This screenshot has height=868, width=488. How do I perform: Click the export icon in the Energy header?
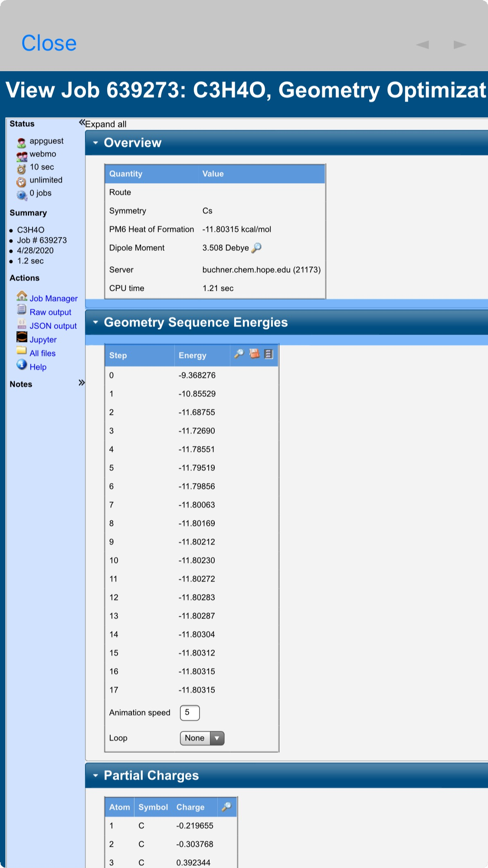(x=254, y=354)
